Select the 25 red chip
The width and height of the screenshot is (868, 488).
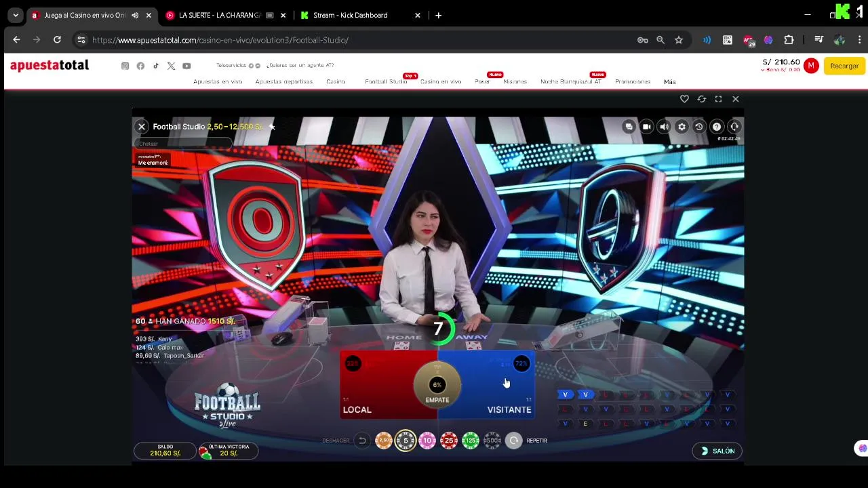pos(449,441)
